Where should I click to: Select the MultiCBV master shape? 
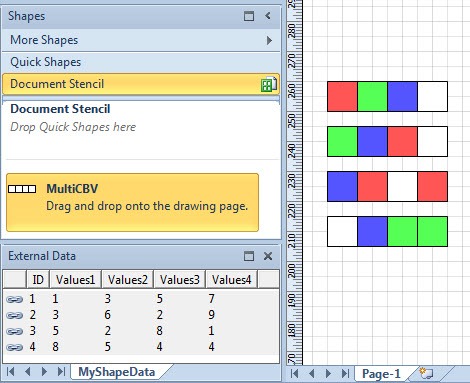coord(132,202)
